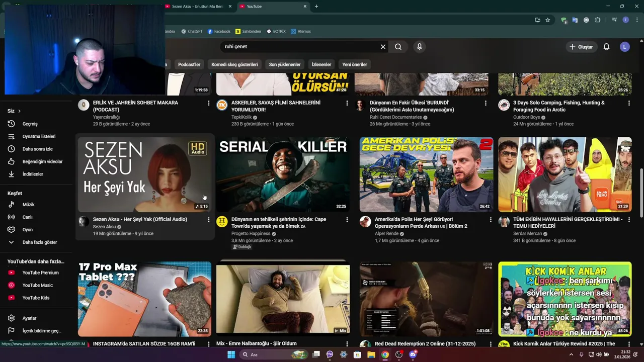The width and height of the screenshot is (644, 362).
Task: Select İzlenenler filter chip
Action: (321, 64)
